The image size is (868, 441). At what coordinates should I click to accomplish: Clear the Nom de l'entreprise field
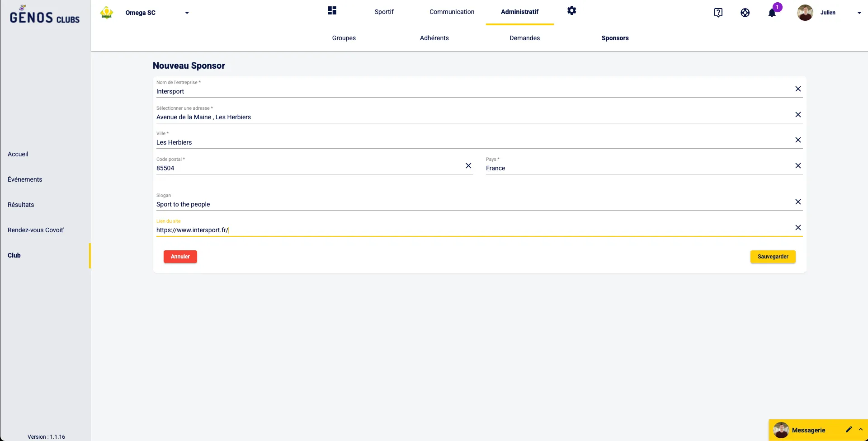[798, 89]
